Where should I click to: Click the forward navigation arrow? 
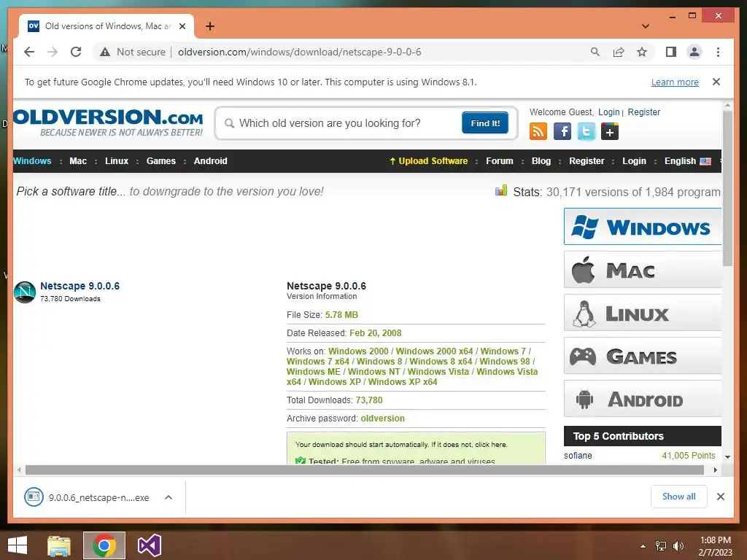[x=53, y=52]
